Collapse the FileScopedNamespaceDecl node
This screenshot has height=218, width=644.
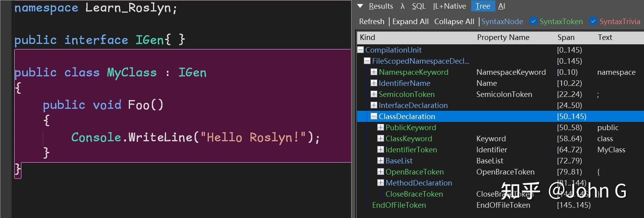[367, 61]
